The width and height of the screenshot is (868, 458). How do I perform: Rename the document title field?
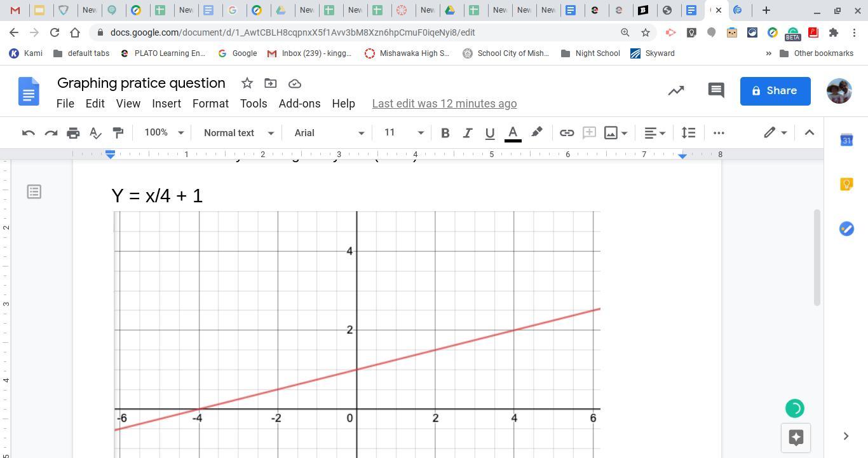tap(141, 83)
